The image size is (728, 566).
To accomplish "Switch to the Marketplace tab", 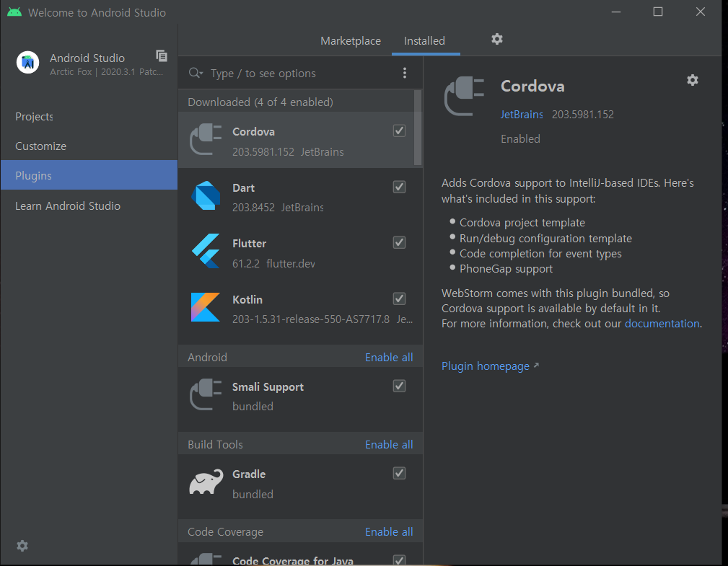I will point(351,41).
